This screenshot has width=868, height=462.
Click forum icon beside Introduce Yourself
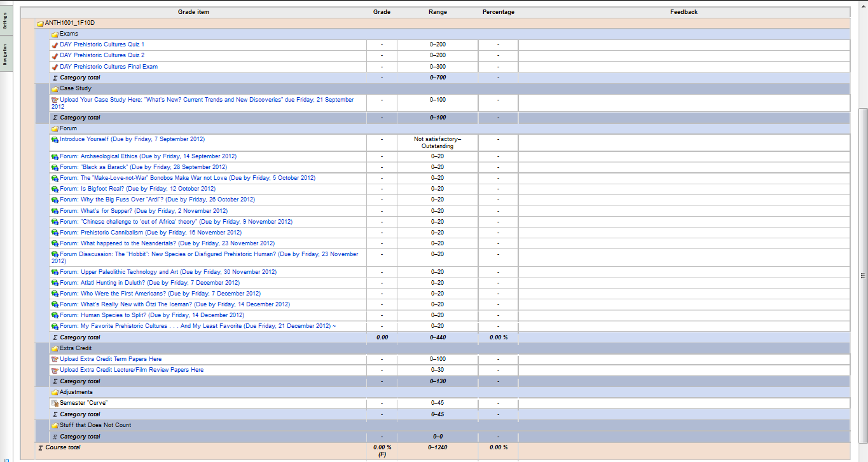tap(55, 139)
